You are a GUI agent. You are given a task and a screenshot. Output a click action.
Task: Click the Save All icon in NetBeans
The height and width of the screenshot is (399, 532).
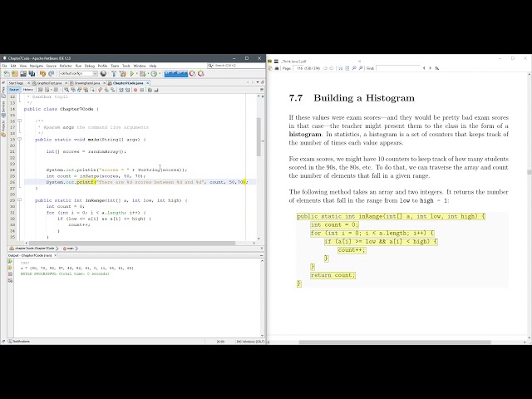coord(32,74)
